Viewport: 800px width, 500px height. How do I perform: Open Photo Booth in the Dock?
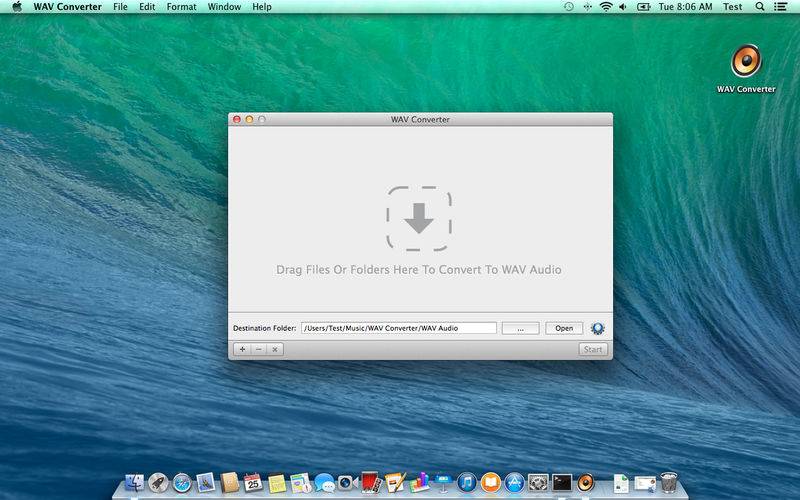[x=371, y=482]
